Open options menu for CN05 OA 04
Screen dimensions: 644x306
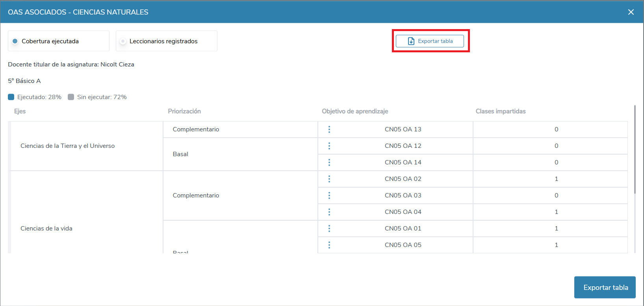coord(329,212)
